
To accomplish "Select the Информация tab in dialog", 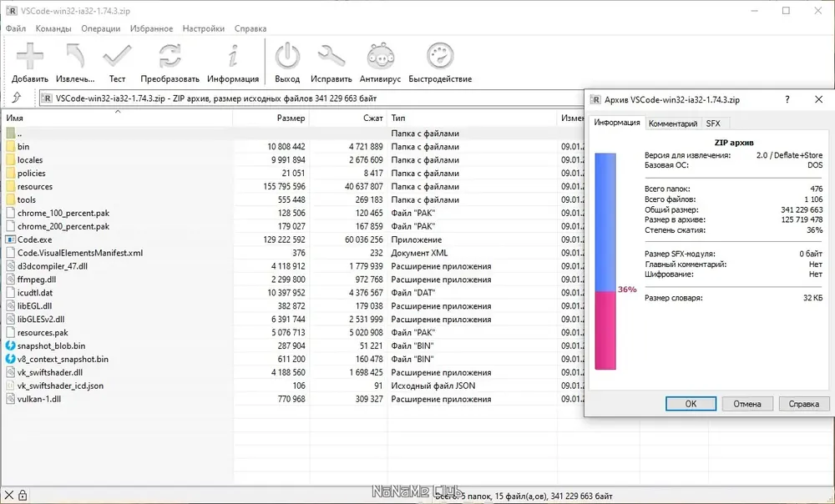I will tap(617, 123).
